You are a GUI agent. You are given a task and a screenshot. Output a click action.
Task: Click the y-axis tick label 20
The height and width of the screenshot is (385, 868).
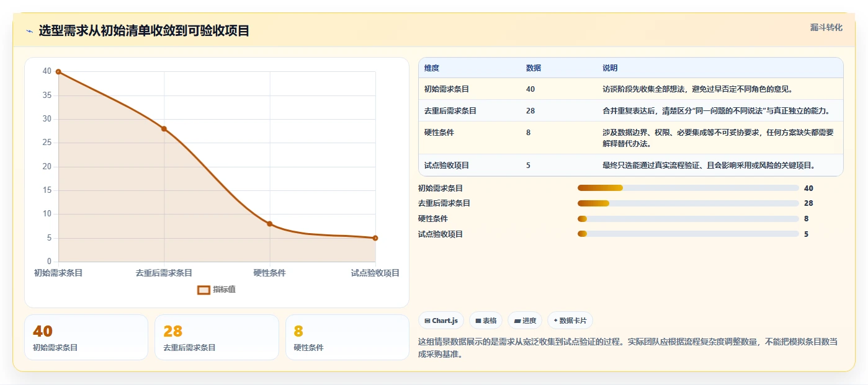tap(47, 167)
